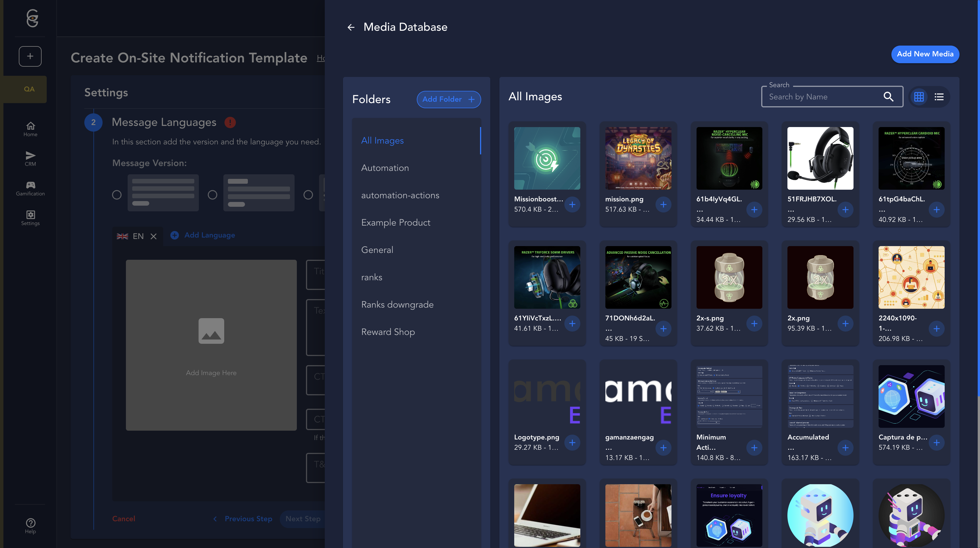
Task: Click the Add Folder button
Action: (x=448, y=99)
